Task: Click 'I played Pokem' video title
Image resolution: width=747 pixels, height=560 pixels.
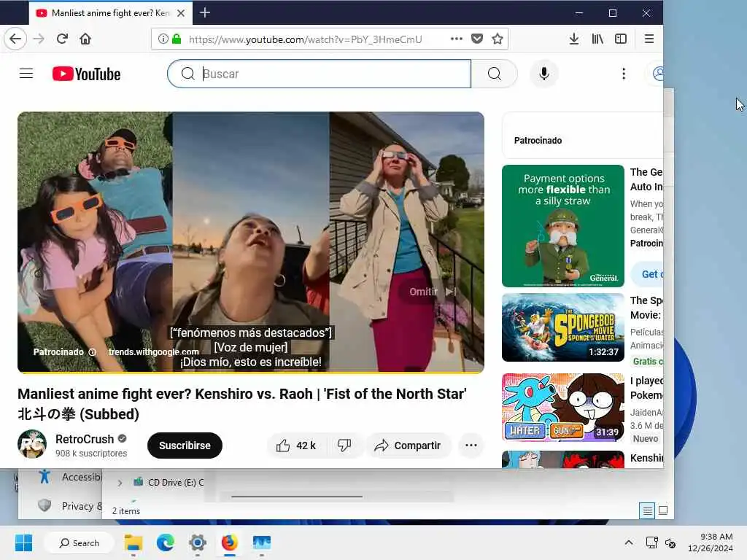Action: (646, 388)
